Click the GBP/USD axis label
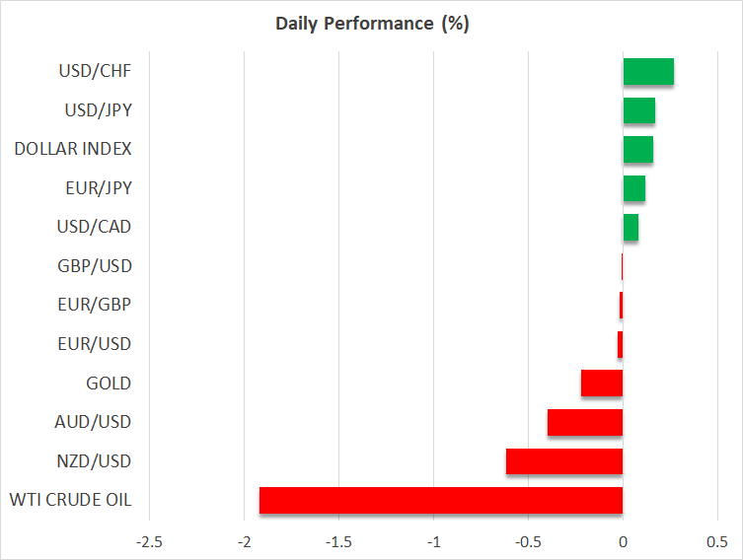The height and width of the screenshot is (560, 743). click(96, 266)
